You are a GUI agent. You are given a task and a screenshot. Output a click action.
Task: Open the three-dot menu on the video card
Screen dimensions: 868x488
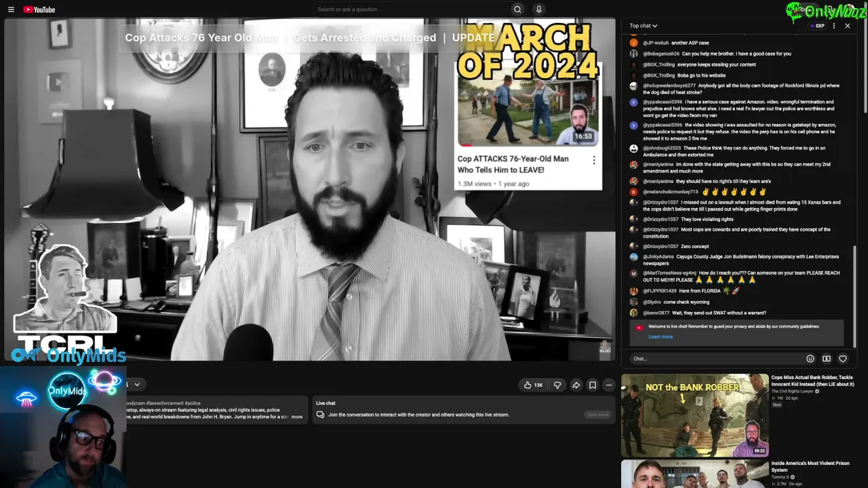[x=594, y=160]
